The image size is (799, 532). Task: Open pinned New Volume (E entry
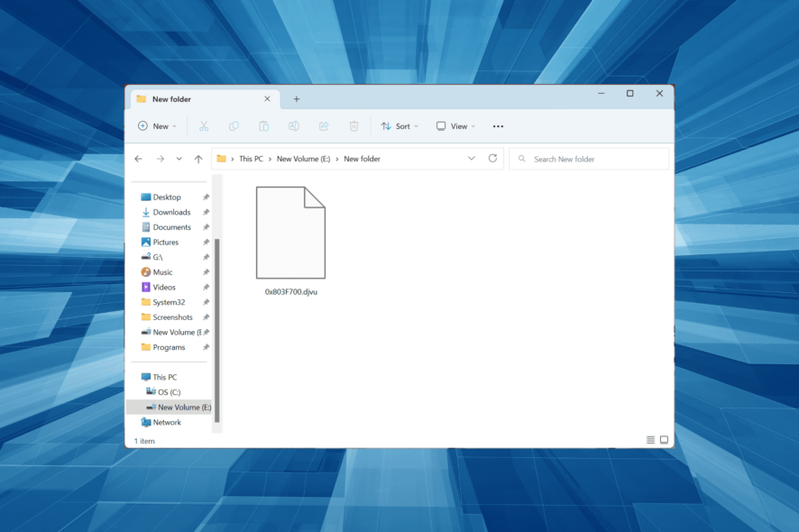coord(177,332)
